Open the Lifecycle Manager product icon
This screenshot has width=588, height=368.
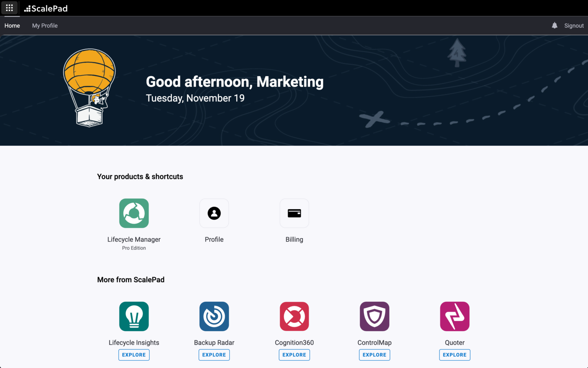point(134,213)
